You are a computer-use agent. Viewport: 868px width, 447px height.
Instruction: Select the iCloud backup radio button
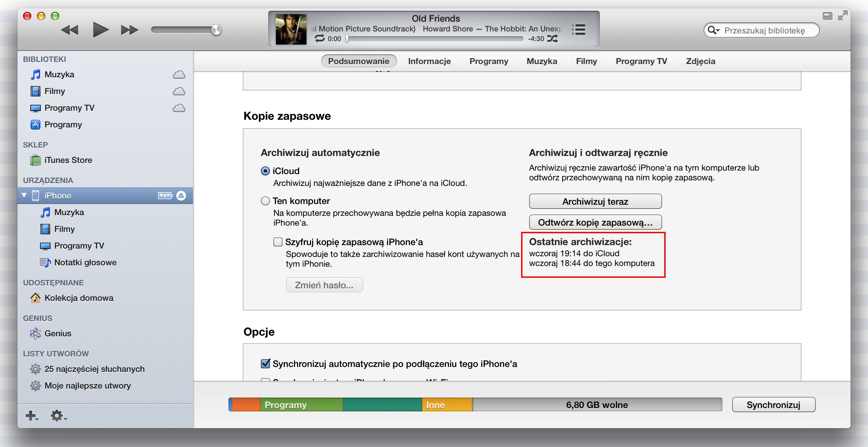265,171
